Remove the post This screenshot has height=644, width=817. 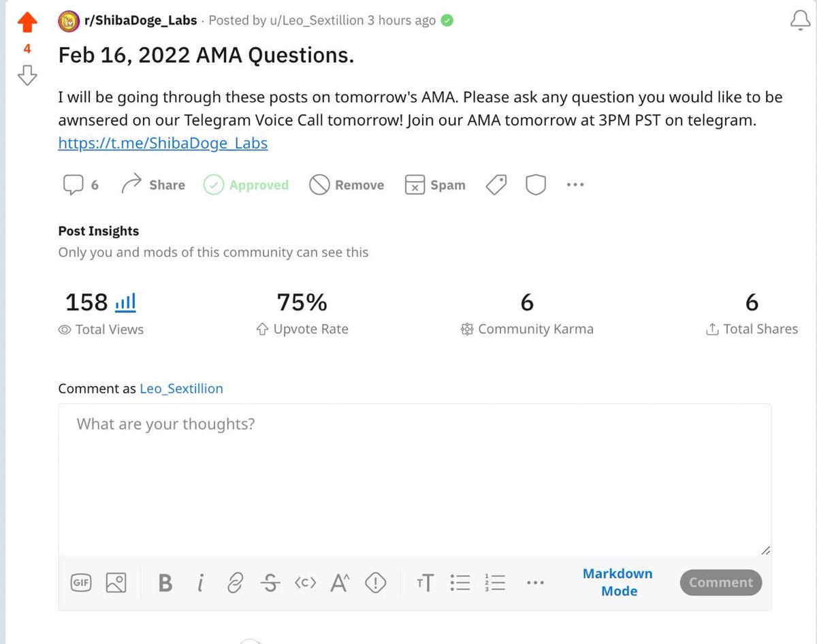347,184
